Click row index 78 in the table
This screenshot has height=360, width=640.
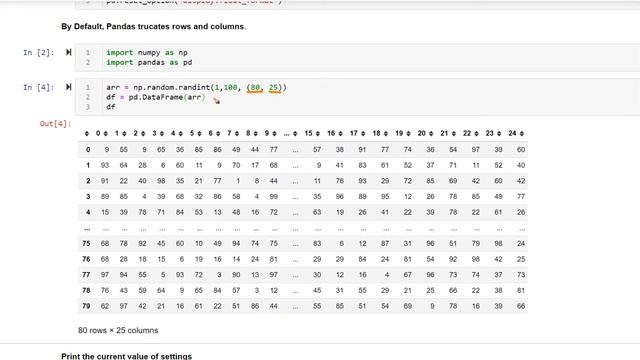(x=86, y=290)
